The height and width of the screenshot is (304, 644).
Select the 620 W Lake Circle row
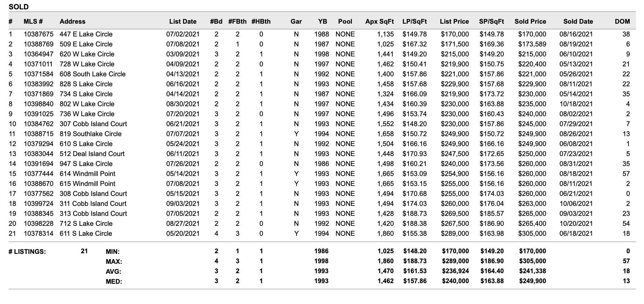322,54
